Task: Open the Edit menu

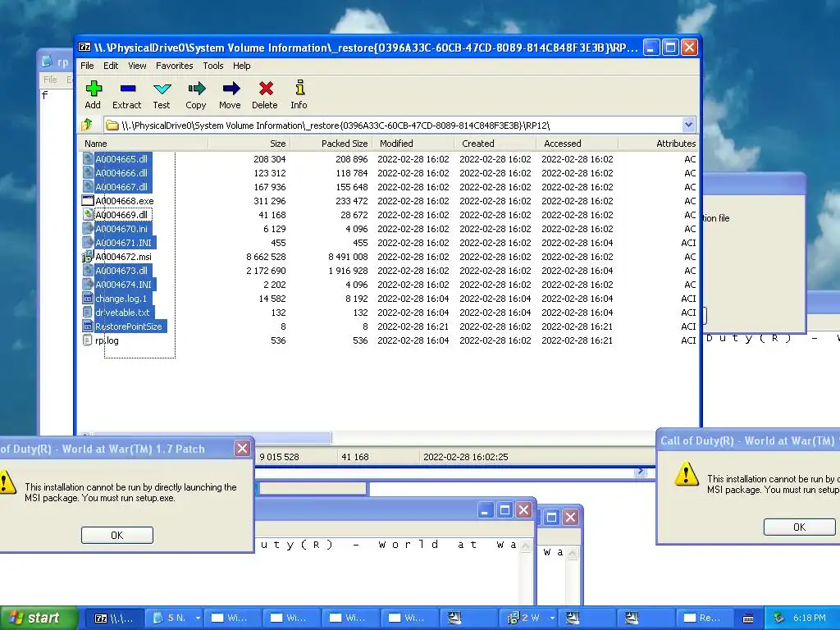Action: 111,66
